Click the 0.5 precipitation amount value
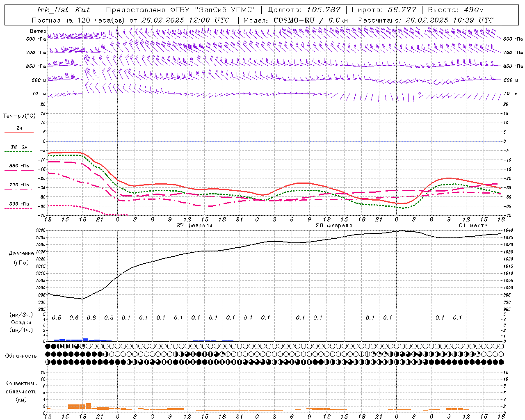The image size is (525, 420). click(57, 317)
